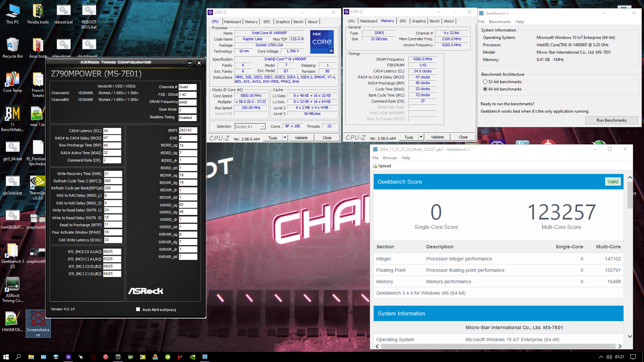Viewport: 644px width, 362px height.
Task: Switch to SPD tab in left CPU-Z
Action: [x=266, y=22]
